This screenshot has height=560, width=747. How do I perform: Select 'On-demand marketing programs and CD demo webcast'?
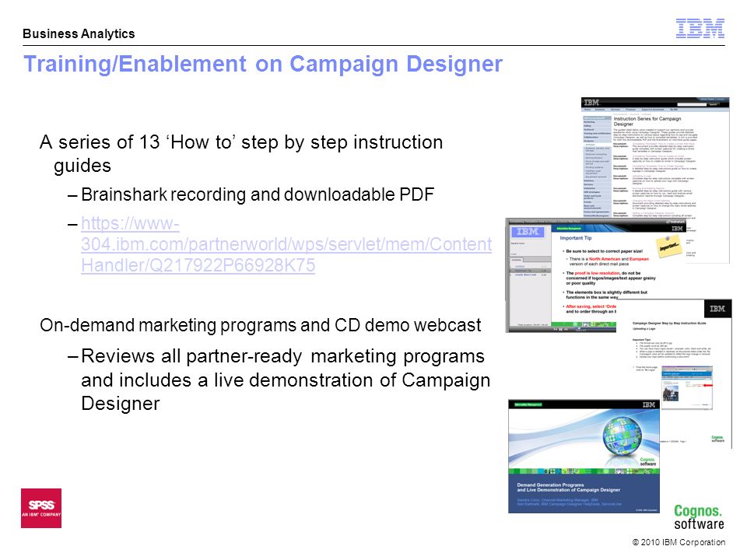[x=260, y=325]
